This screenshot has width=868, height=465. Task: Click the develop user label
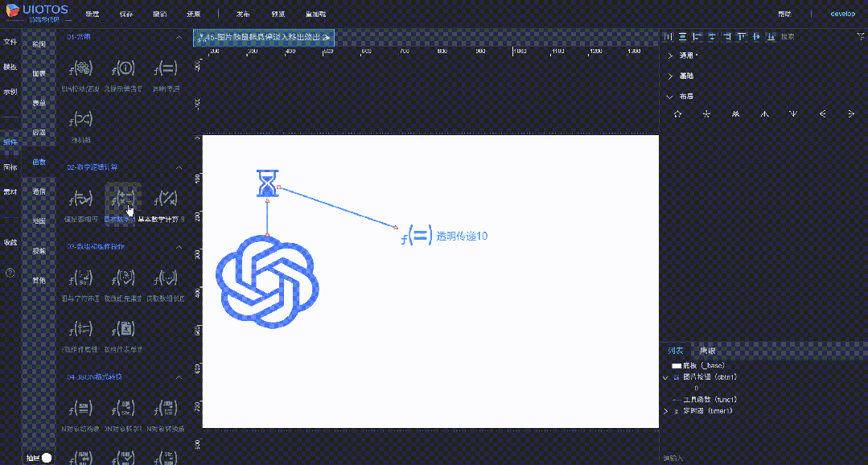[842, 14]
